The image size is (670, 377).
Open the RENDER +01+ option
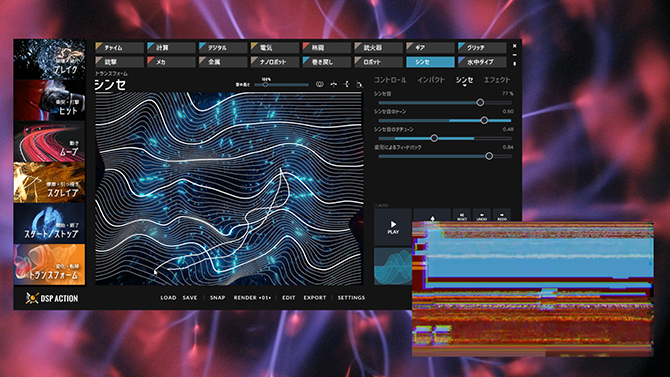coord(252,297)
